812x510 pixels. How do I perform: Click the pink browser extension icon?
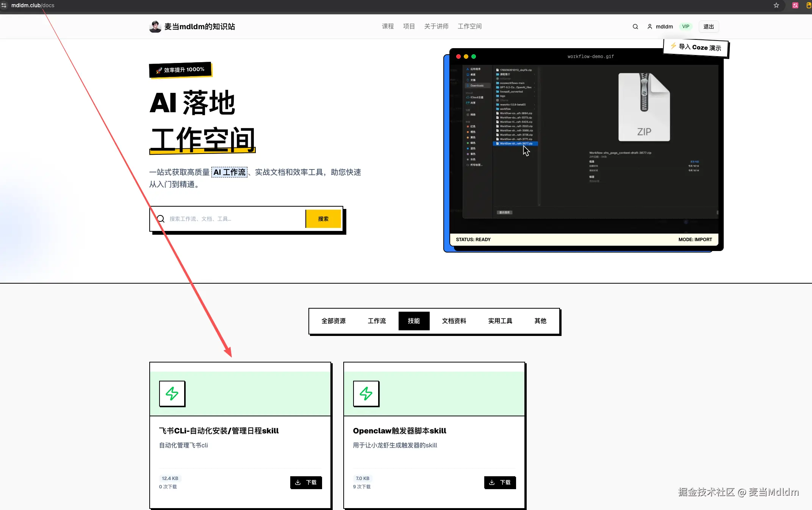[795, 5]
